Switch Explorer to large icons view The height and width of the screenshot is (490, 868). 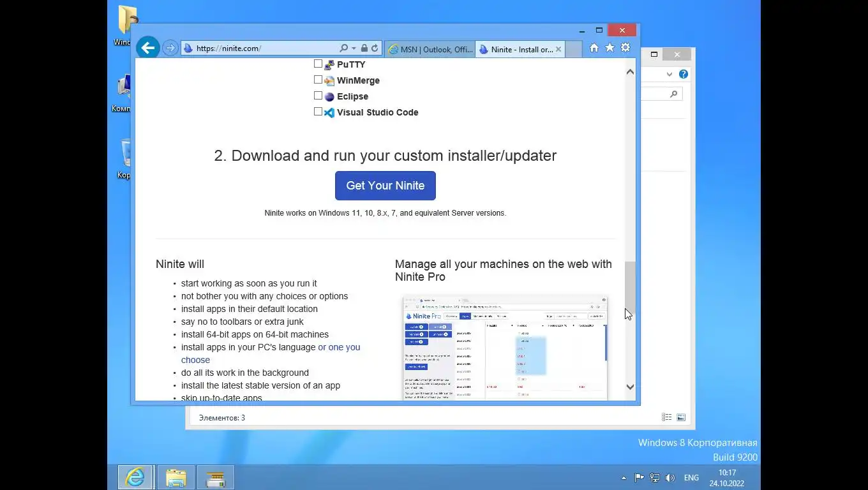click(x=681, y=417)
